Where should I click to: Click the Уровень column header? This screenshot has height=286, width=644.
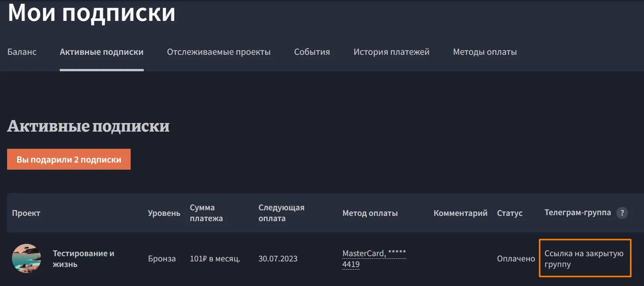[164, 213]
